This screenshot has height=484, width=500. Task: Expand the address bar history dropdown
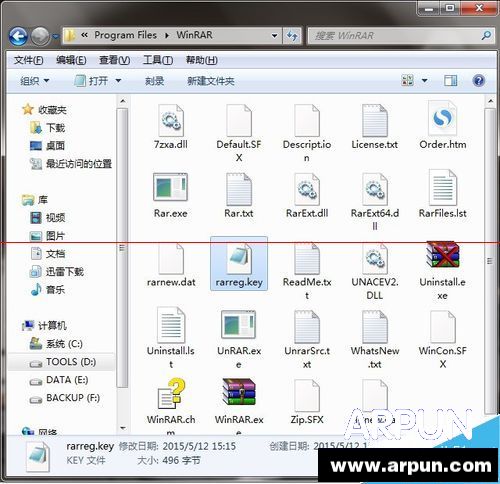coord(274,35)
